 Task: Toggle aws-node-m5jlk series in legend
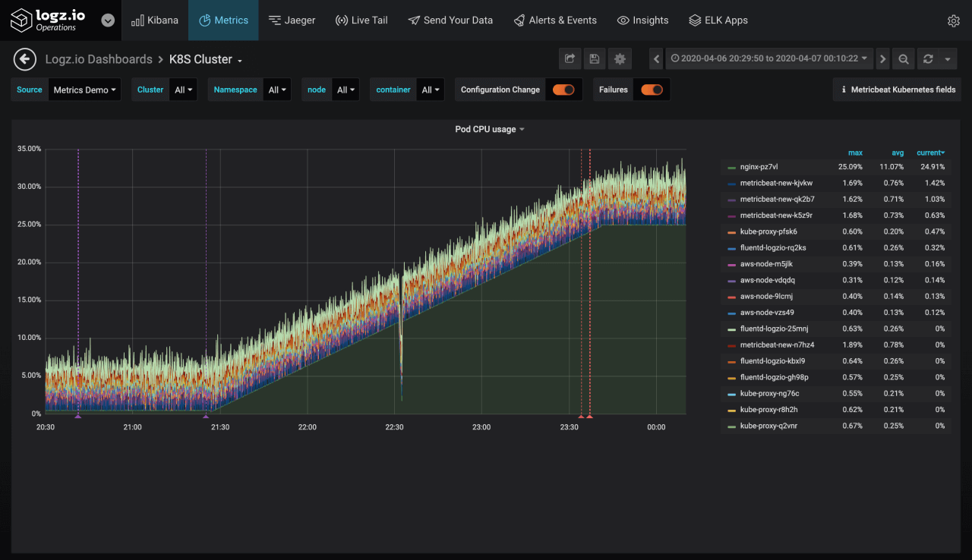click(x=766, y=264)
